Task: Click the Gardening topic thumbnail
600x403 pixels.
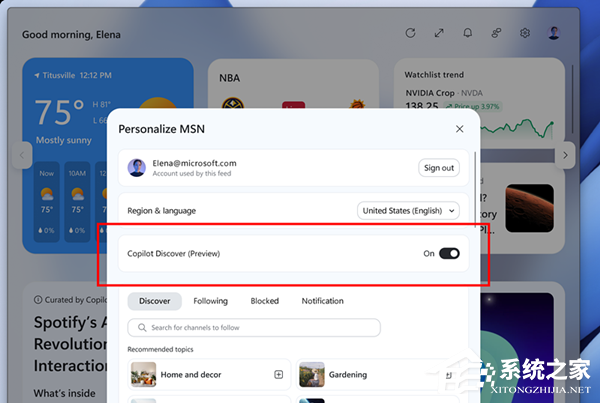Action: click(312, 375)
